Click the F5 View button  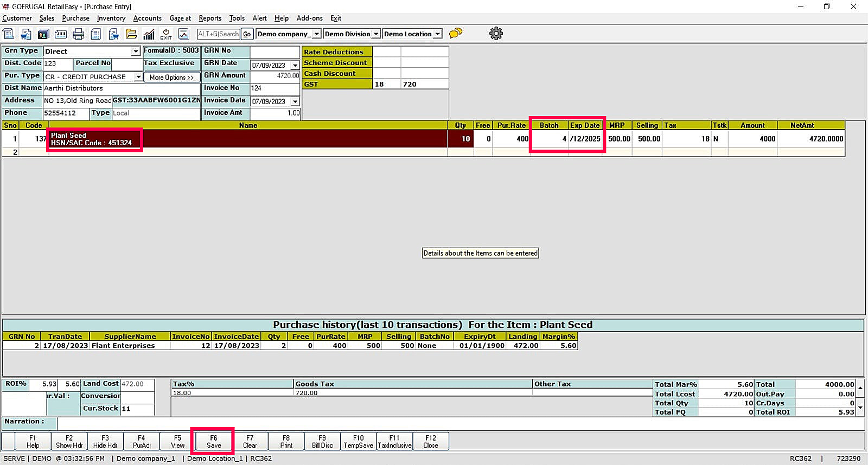[178, 441]
